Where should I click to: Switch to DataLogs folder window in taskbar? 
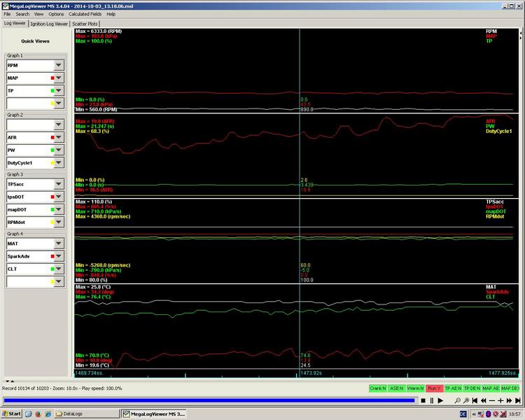pos(86,414)
